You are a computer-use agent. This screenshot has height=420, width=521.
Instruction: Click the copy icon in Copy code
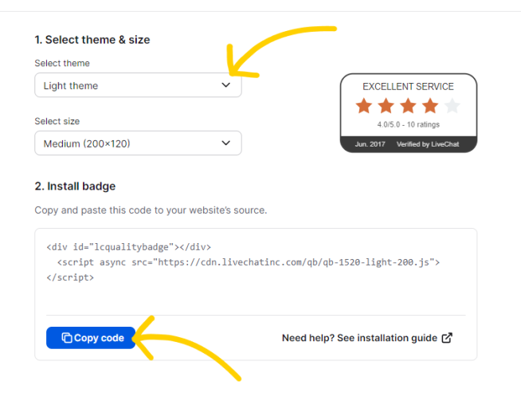tap(67, 338)
